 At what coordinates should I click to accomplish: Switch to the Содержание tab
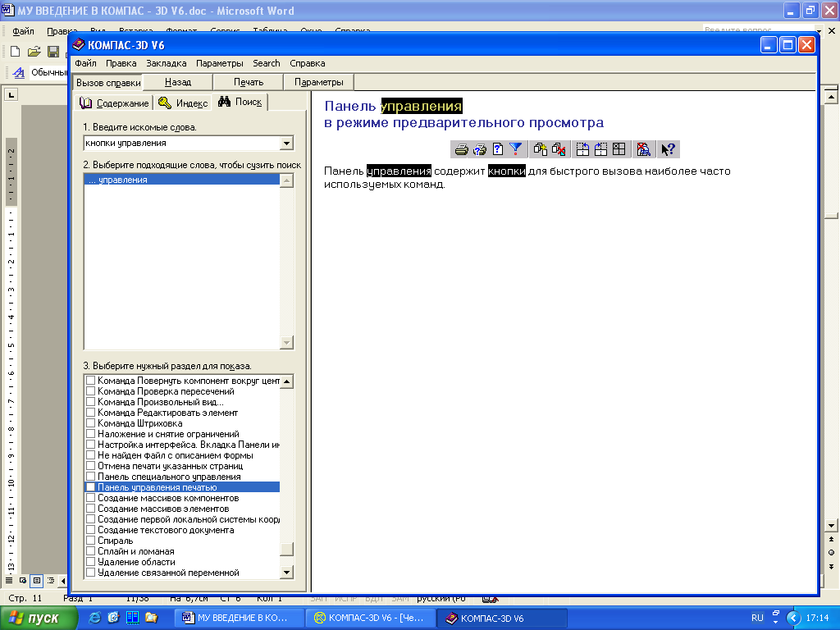point(114,103)
